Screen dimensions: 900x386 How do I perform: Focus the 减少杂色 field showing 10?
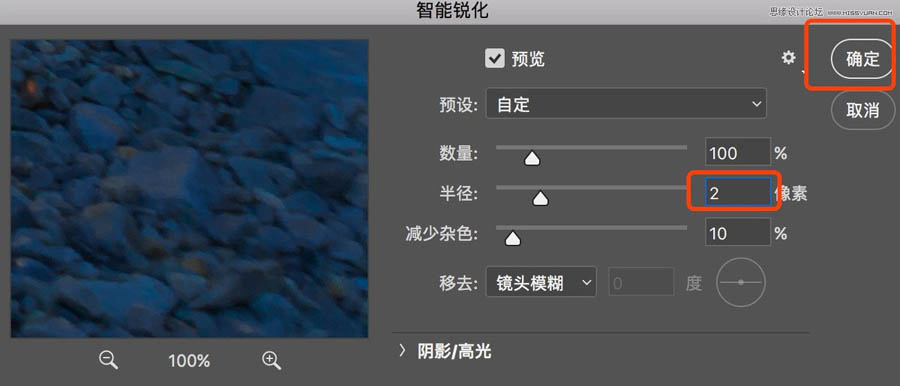[738, 233]
